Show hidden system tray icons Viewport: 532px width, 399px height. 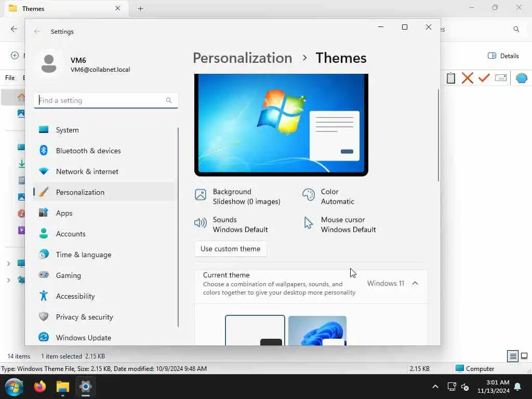coord(435,387)
